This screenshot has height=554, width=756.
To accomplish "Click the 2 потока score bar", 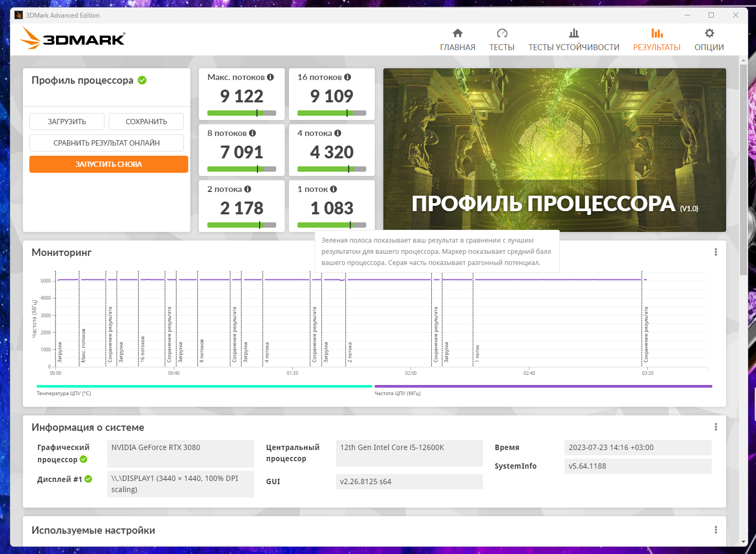I will [242, 225].
